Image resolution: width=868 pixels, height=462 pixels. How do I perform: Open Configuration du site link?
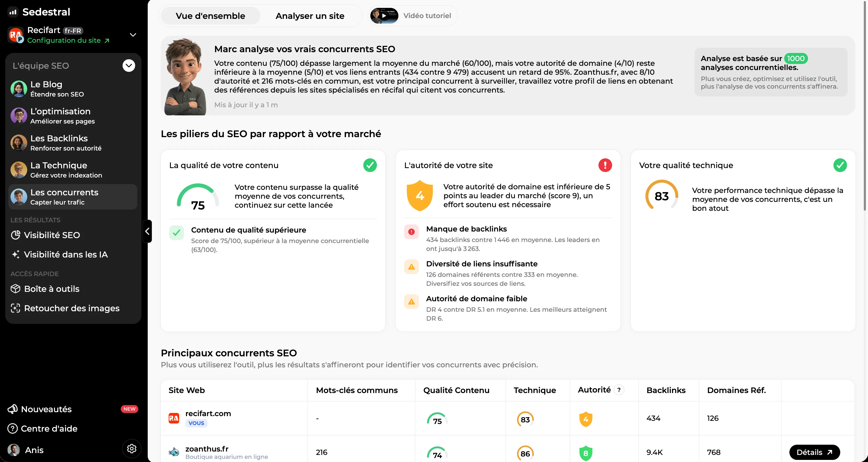click(68, 40)
